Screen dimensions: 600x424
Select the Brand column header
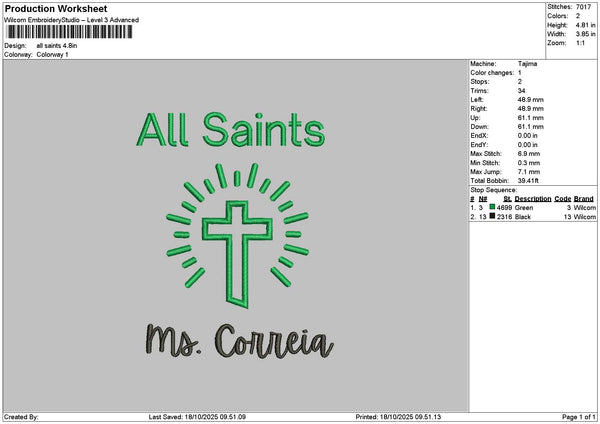click(583, 198)
